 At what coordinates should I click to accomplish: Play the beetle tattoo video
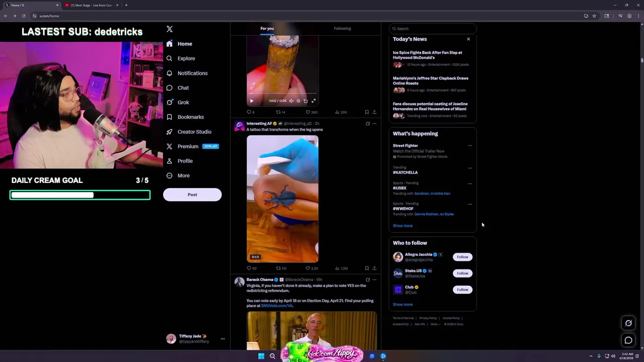282,199
